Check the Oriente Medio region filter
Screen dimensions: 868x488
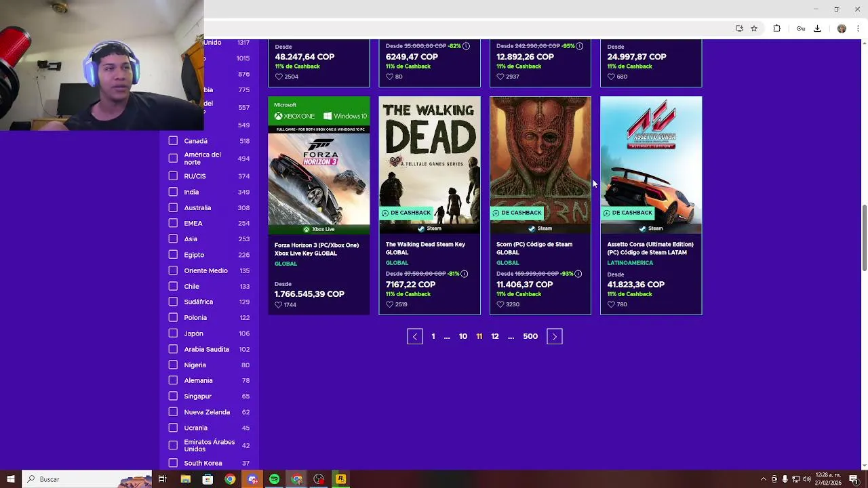[x=173, y=270]
